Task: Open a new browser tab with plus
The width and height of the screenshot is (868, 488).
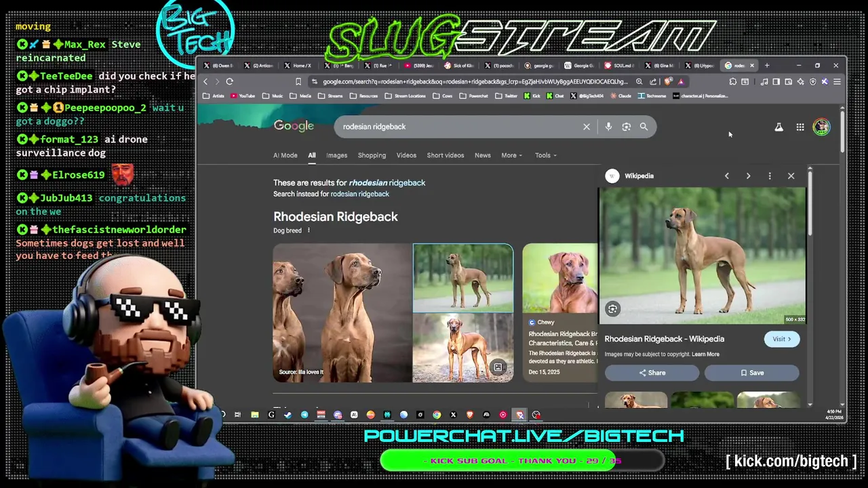Action: click(767, 66)
